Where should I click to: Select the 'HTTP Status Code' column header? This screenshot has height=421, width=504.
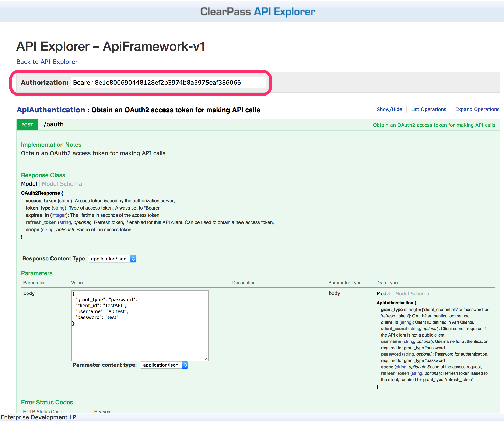[x=42, y=411]
